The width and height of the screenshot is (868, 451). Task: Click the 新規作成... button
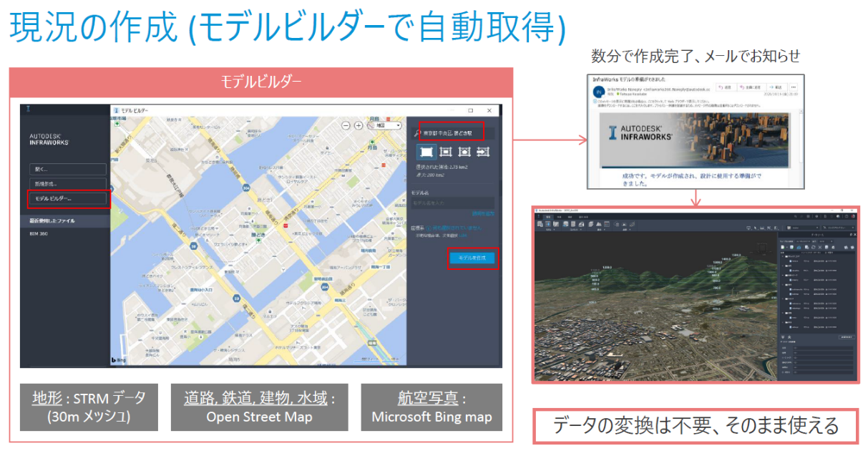click(x=67, y=184)
